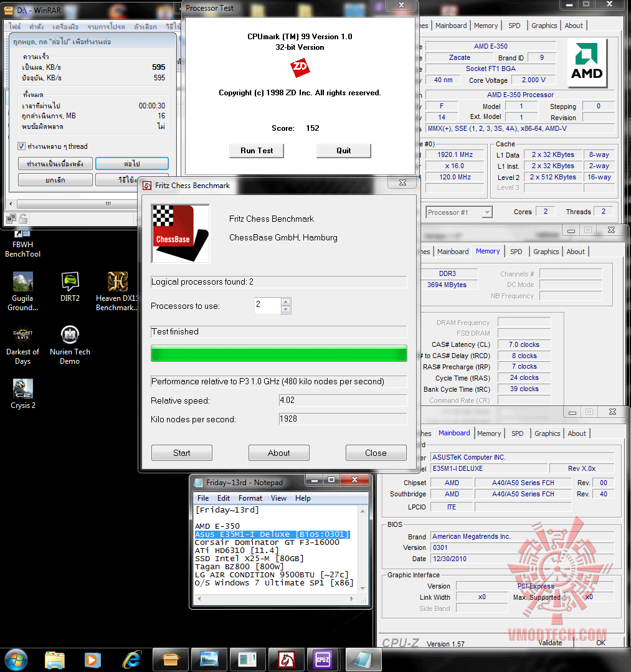Viewport: 631px width, 672px height.
Task: Click the 1920.1 MHz core speed value
Action: click(455, 154)
